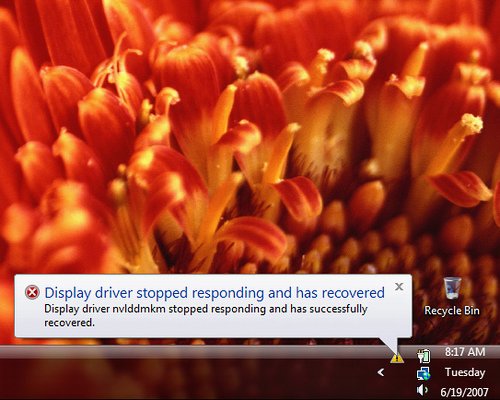Open the power plug battery tray icon

click(x=423, y=355)
